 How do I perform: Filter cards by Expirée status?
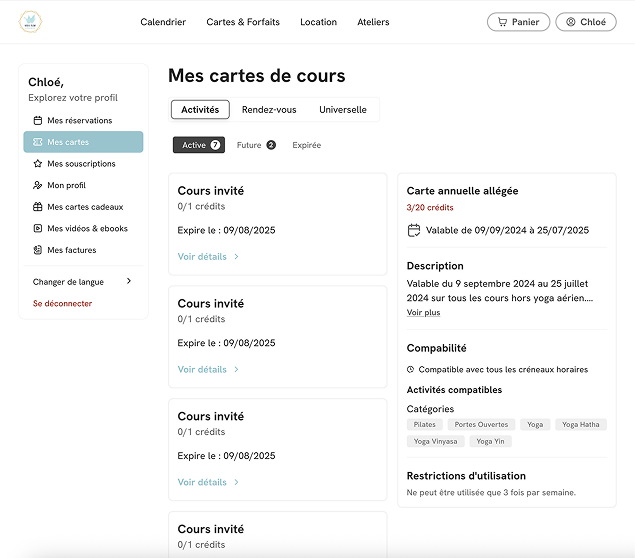point(307,145)
